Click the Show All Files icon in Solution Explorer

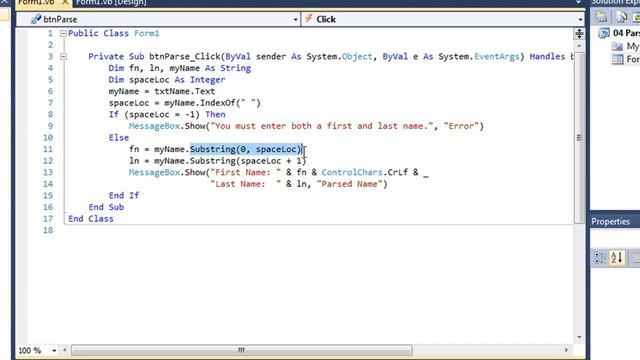pos(622,17)
